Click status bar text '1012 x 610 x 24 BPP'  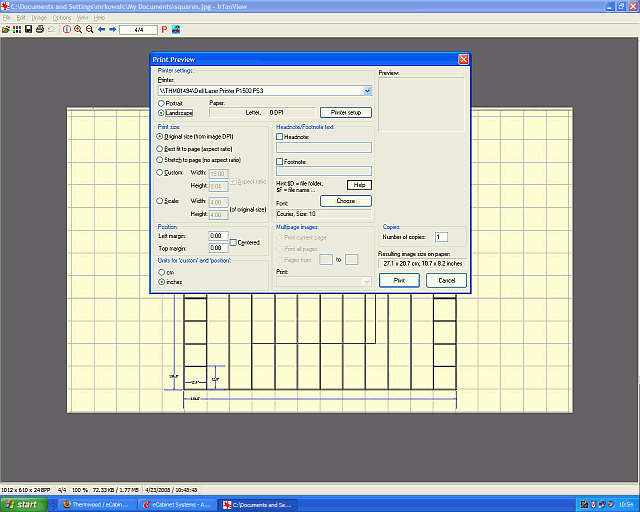[x=26, y=490]
